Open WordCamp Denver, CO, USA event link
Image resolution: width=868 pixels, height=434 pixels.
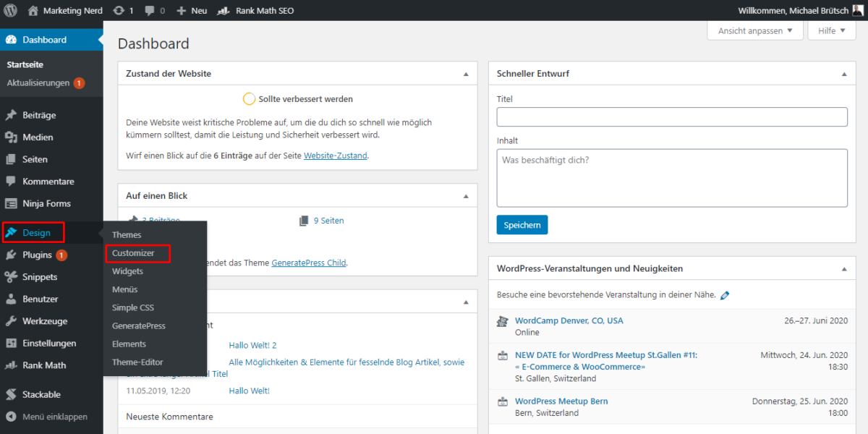tap(569, 320)
